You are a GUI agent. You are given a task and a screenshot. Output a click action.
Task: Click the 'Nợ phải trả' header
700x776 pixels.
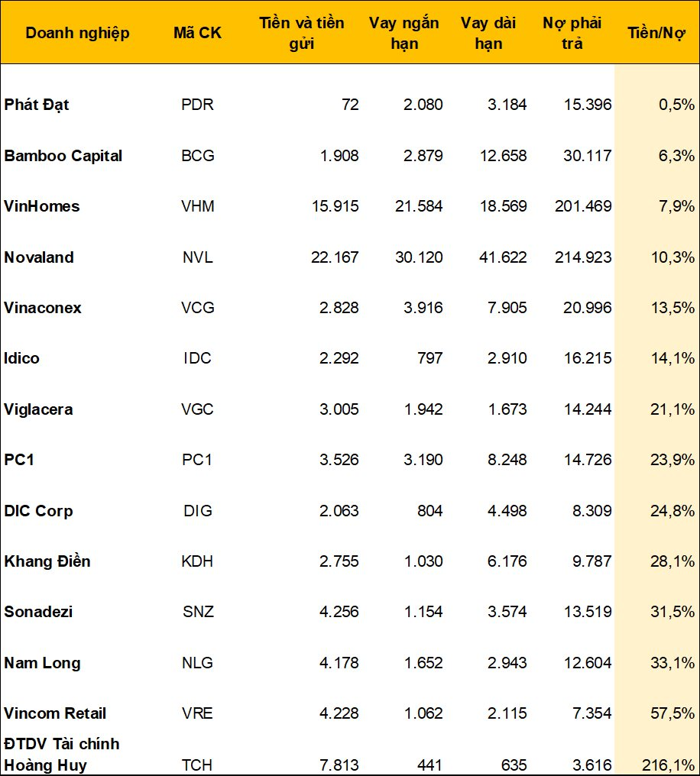coord(572,33)
